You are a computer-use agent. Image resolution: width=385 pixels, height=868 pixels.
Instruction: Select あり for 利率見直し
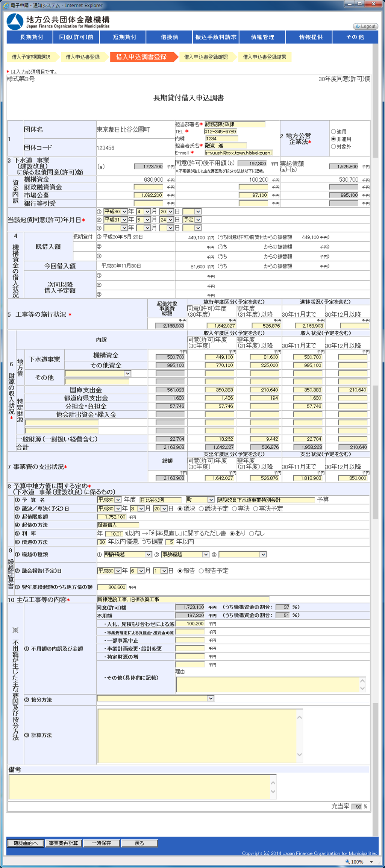click(x=232, y=533)
